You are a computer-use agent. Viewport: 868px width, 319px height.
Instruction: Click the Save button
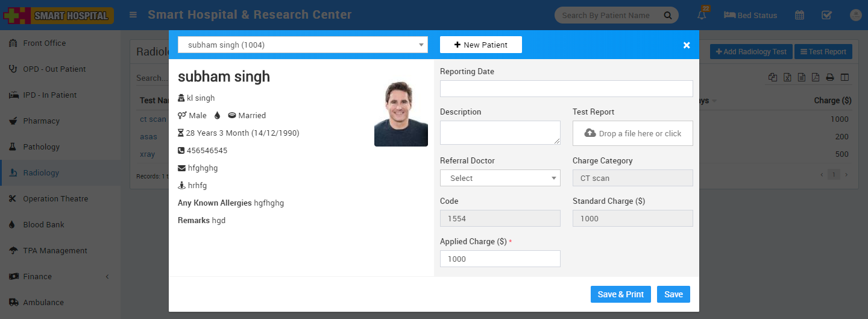pos(673,294)
